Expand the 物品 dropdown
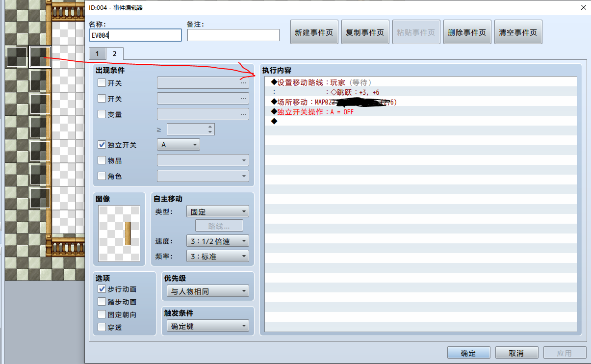This screenshot has width=591, height=364. (203, 160)
